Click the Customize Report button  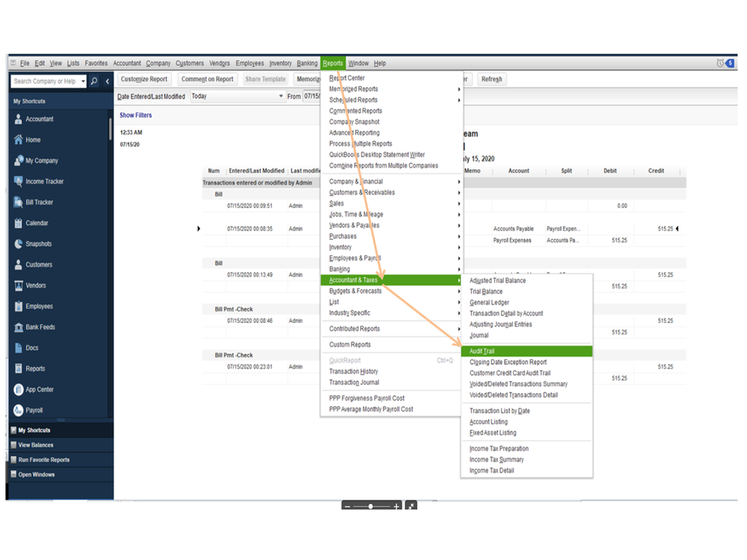pos(144,79)
